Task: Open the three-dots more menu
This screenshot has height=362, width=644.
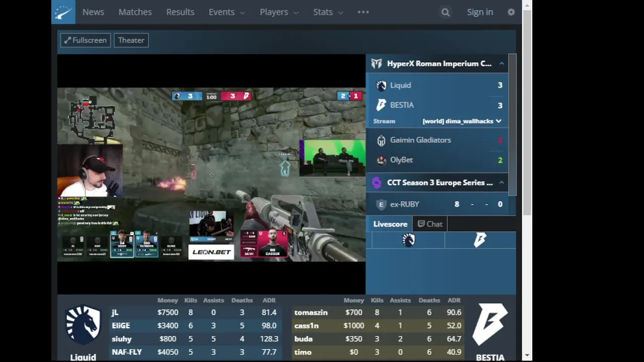Action: click(363, 12)
